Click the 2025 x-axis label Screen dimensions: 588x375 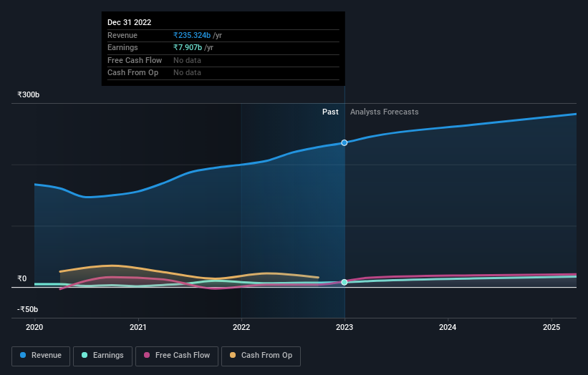pyautogui.click(x=551, y=327)
